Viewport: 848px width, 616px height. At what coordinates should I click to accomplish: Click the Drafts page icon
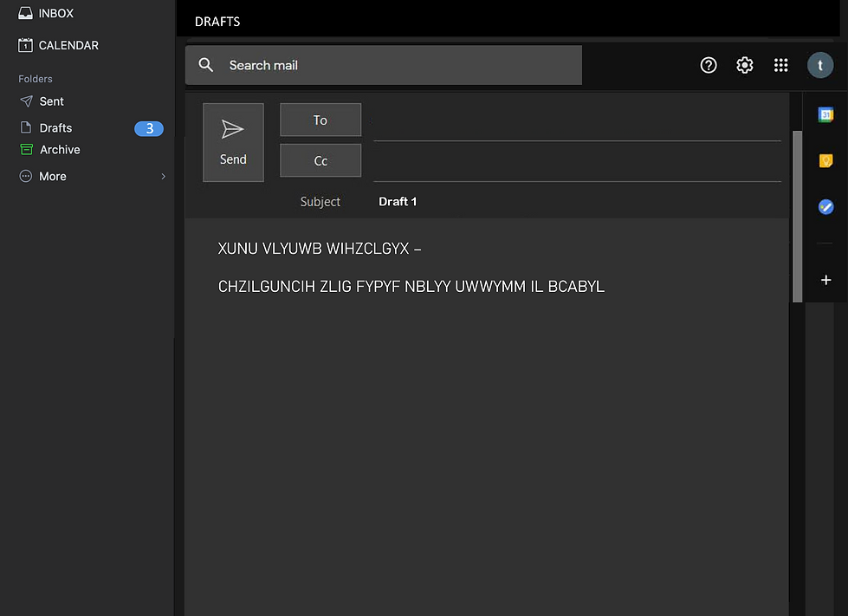click(26, 127)
